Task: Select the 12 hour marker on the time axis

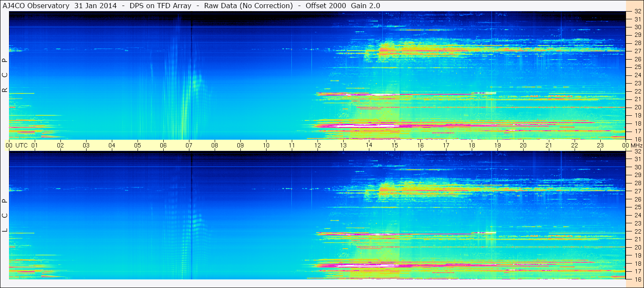Action: (x=318, y=145)
